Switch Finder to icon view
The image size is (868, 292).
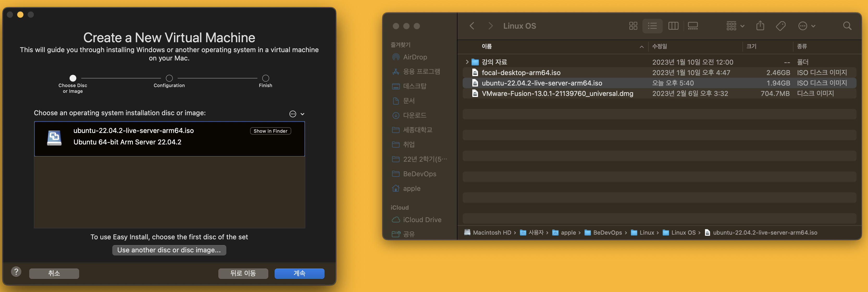click(633, 26)
